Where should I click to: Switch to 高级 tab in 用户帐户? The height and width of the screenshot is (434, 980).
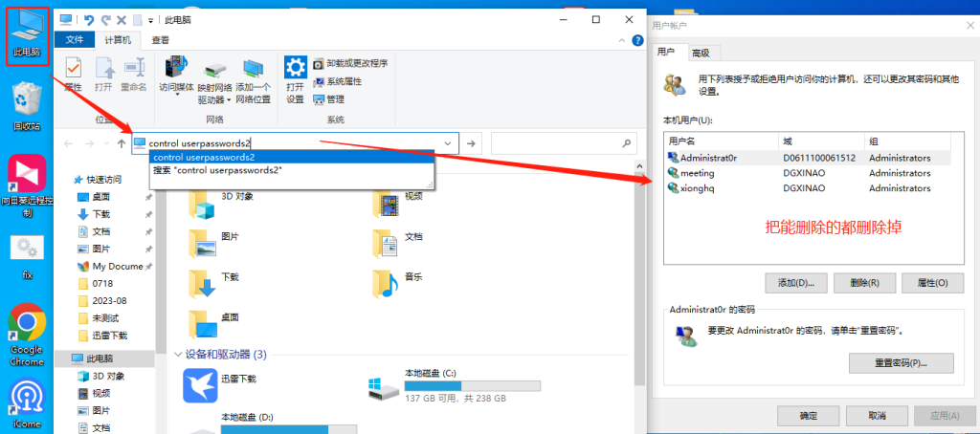(701, 54)
